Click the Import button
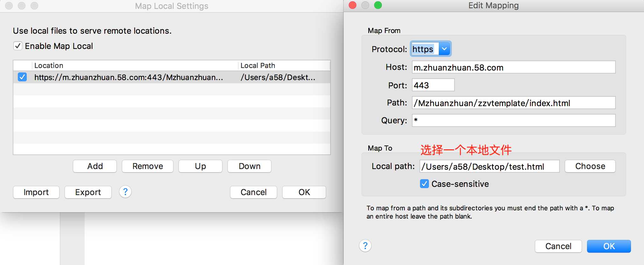The image size is (644, 265). pyautogui.click(x=36, y=192)
